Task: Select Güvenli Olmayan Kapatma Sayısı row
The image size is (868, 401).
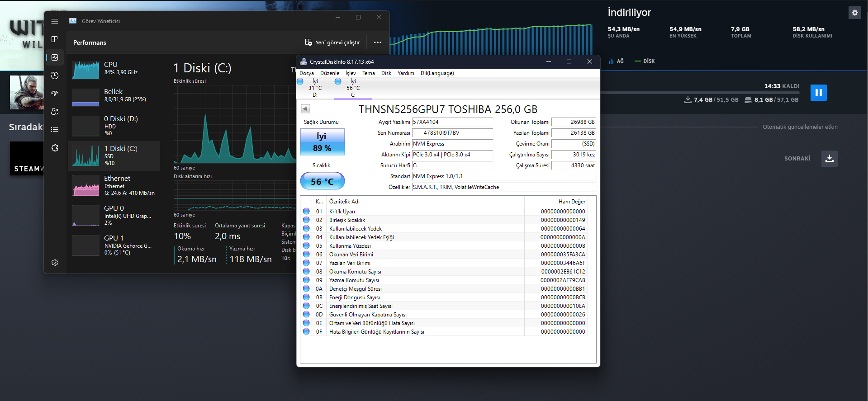Action: pyautogui.click(x=444, y=315)
